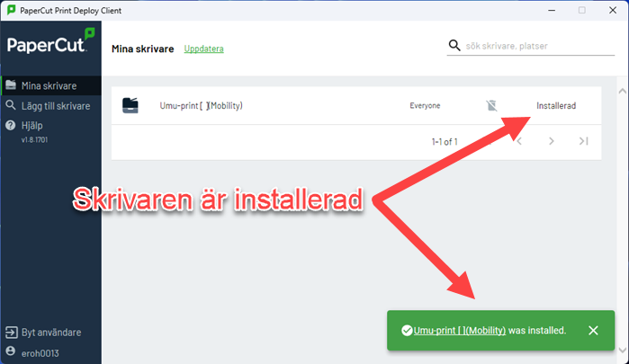629x364 pixels.
Task: Go to the previous page arrow
Action: (519, 141)
